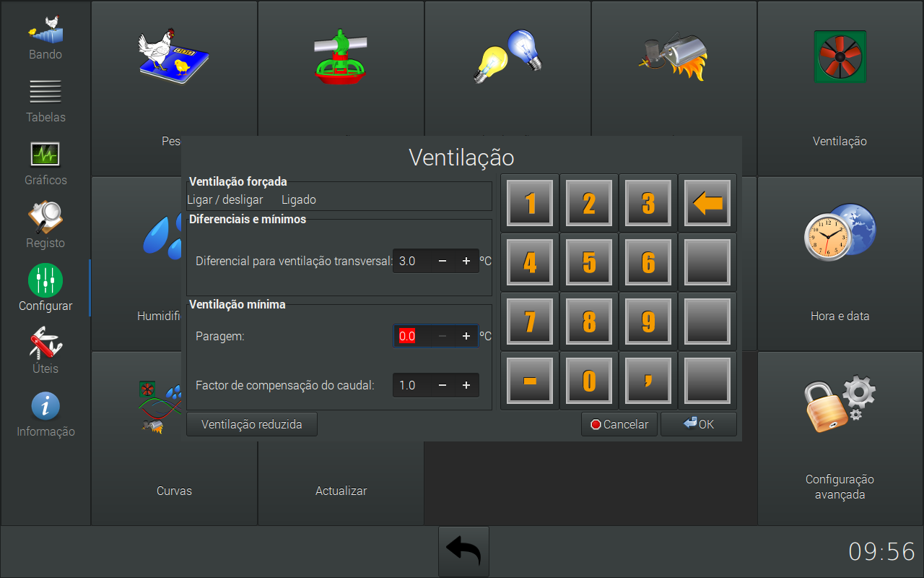
Task: Tap keypad digit 0
Action: pyautogui.click(x=589, y=381)
